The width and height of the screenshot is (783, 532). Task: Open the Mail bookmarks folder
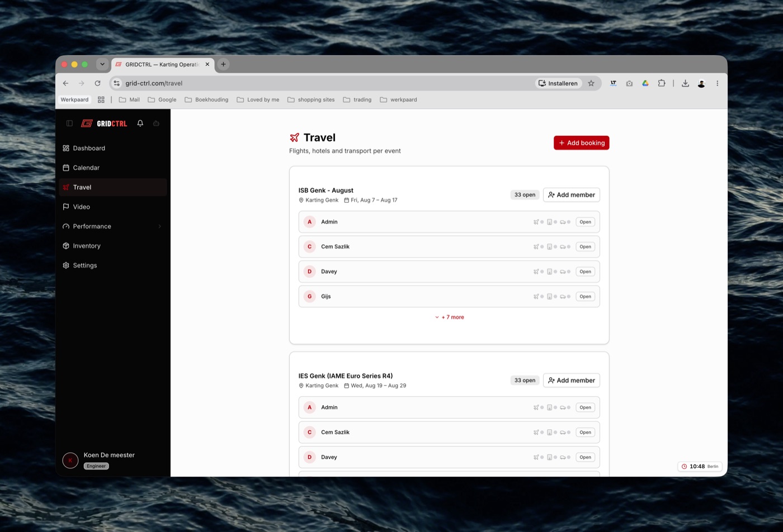click(x=129, y=99)
